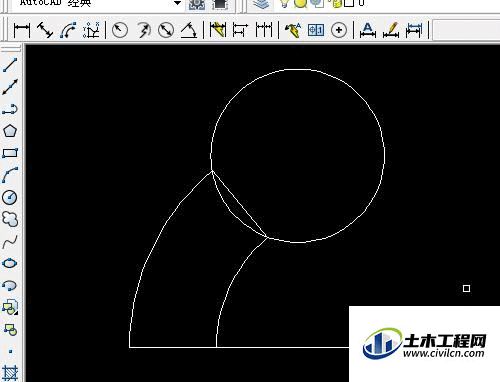Select the Line tool in Draw toolbar
This screenshot has width=500, height=382.
(10, 65)
